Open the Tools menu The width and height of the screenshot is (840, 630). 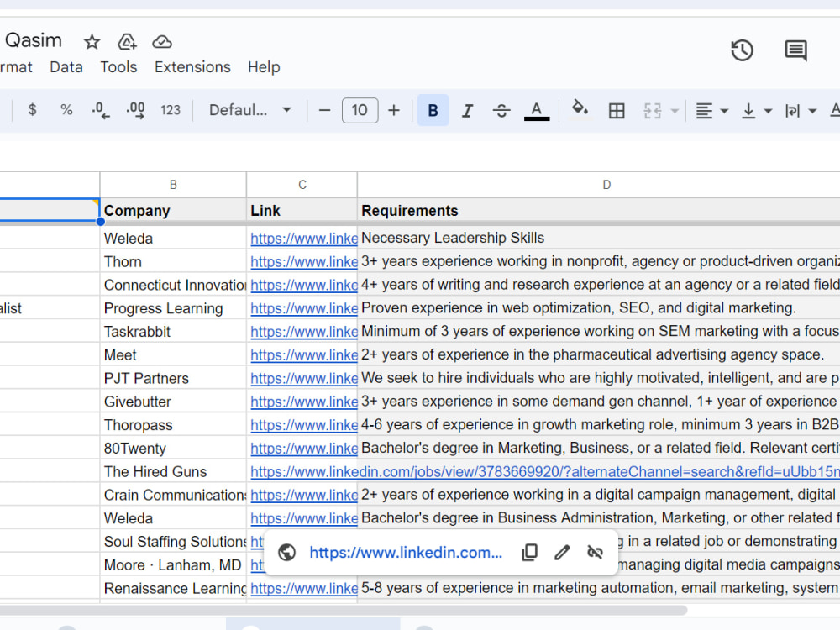(118, 67)
